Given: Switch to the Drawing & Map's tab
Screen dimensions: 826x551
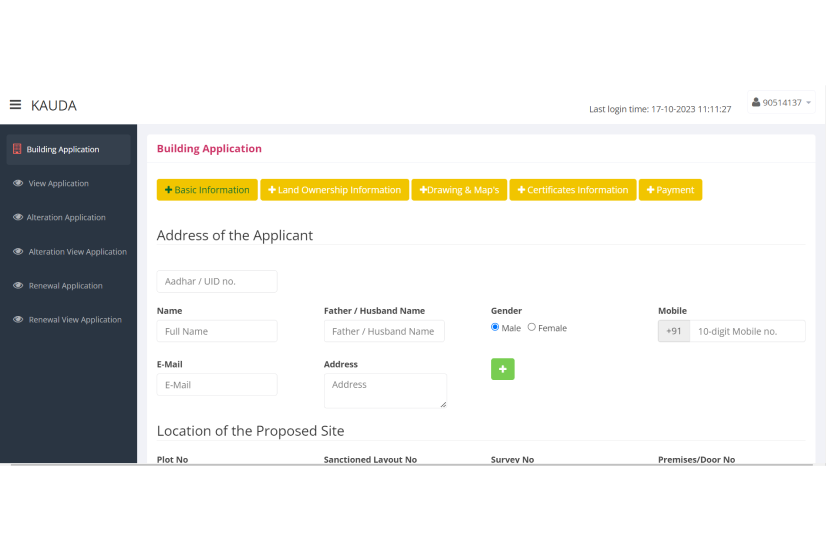Looking at the screenshot, I should tap(459, 190).
